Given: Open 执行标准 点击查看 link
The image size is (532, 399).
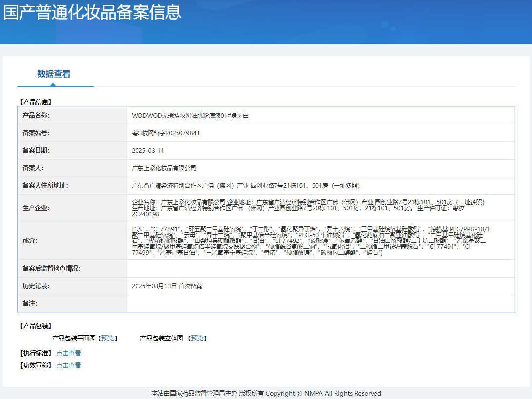Looking at the screenshot, I should pyautogui.click(x=69, y=353).
